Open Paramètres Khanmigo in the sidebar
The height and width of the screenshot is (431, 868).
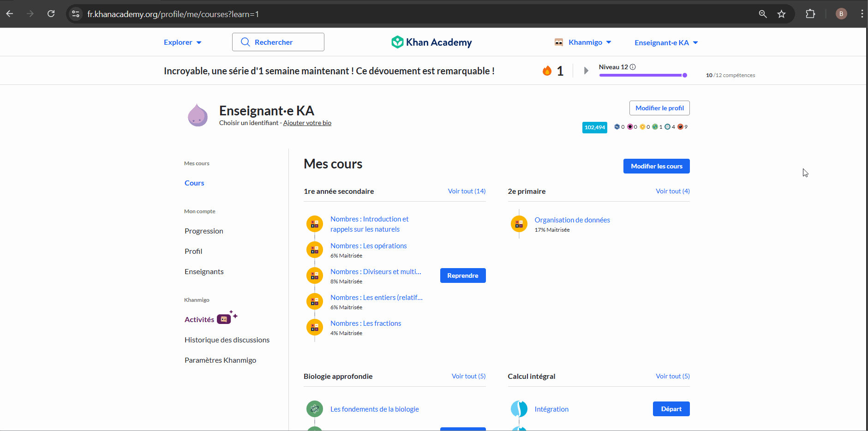point(220,360)
